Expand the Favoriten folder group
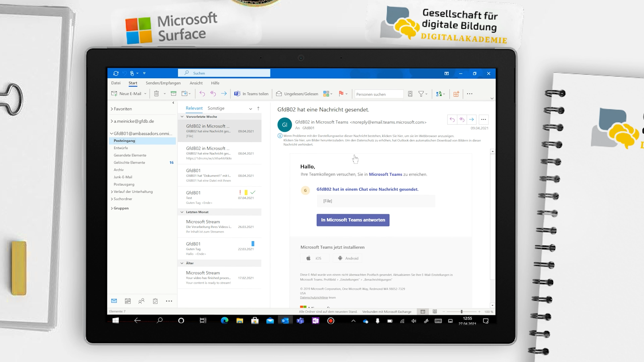The width and height of the screenshot is (644, 362). [x=112, y=109]
